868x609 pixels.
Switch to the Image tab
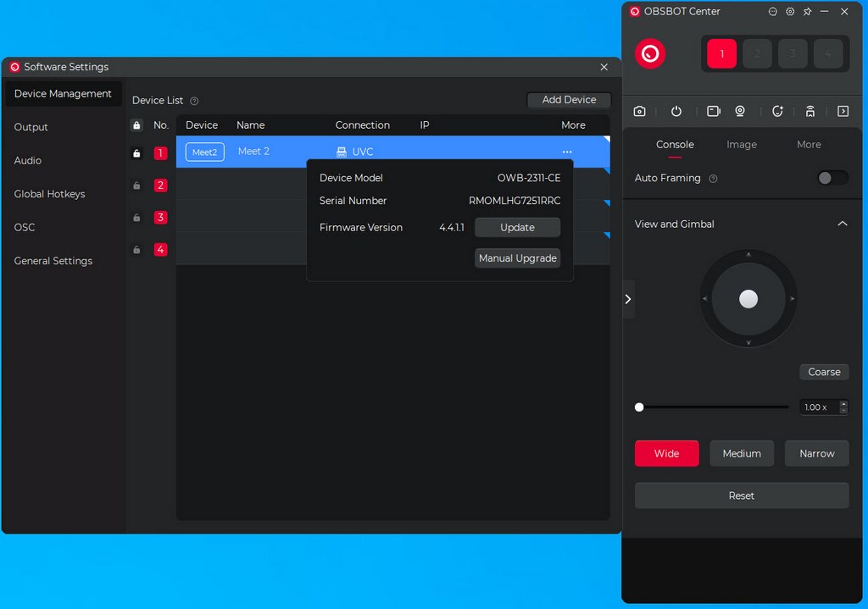[x=742, y=145]
